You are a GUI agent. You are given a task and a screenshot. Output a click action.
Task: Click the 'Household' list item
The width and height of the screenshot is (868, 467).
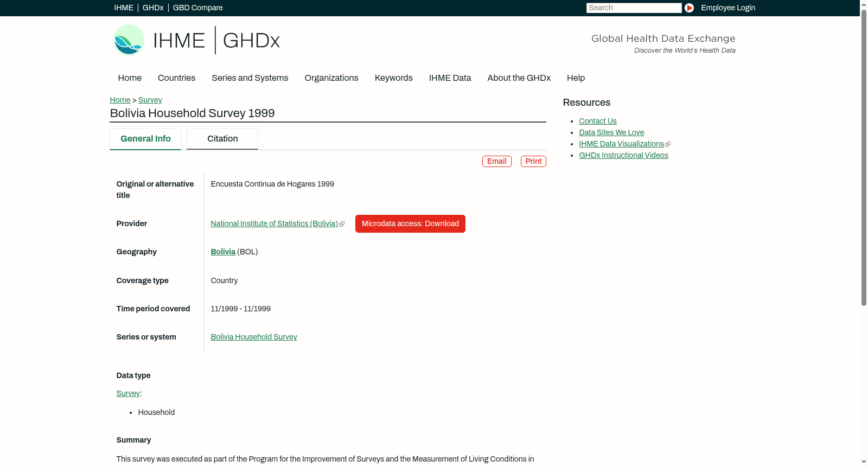coord(156,412)
